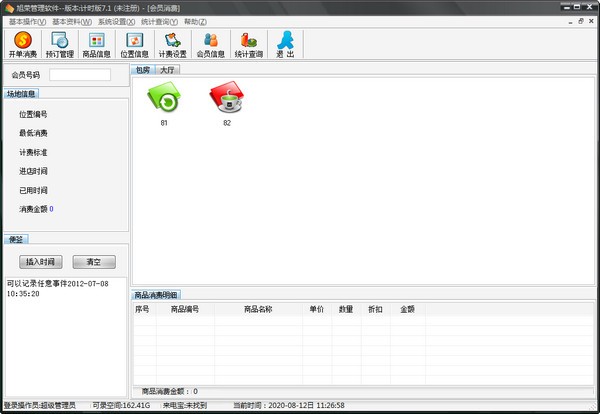The height and width of the screenshot is (414, 600).
Task: Click the 当前时间 status entry
Action: 289,406
